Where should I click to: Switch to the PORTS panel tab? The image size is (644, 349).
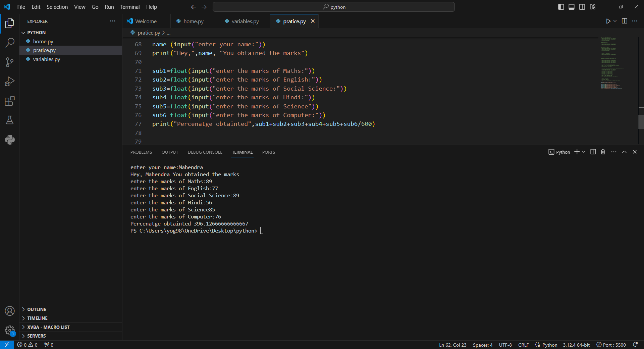tap(269, 152)
